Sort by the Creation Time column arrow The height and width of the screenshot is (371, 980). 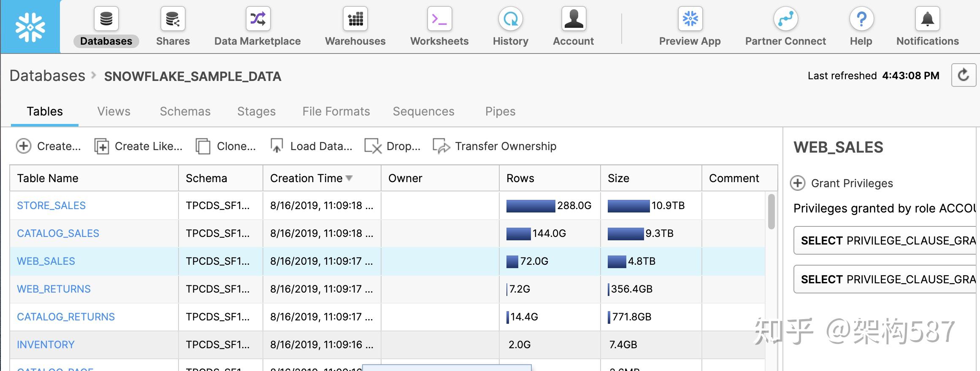(349, 178)
